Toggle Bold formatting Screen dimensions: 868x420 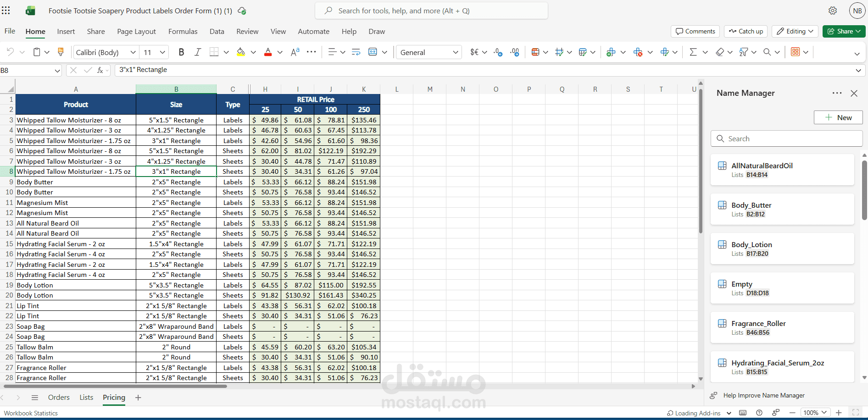181,52
